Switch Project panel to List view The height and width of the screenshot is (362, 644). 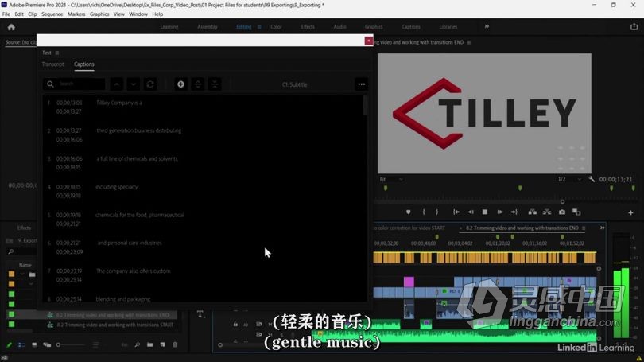pyautogui.click(x=21, y=344)
